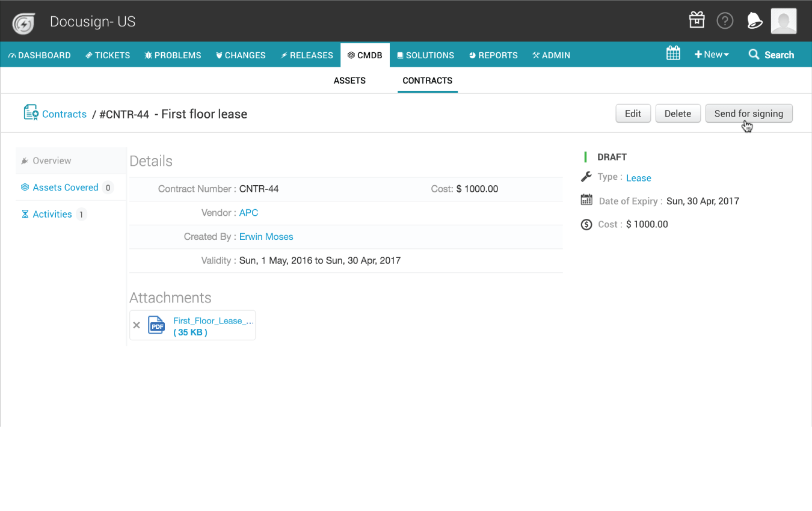Click the Freshservice logo icon

click(24, 23)
